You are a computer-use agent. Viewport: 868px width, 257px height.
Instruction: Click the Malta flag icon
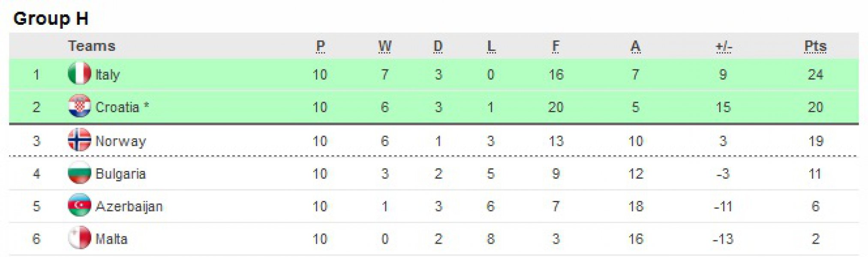click(79, 238)
